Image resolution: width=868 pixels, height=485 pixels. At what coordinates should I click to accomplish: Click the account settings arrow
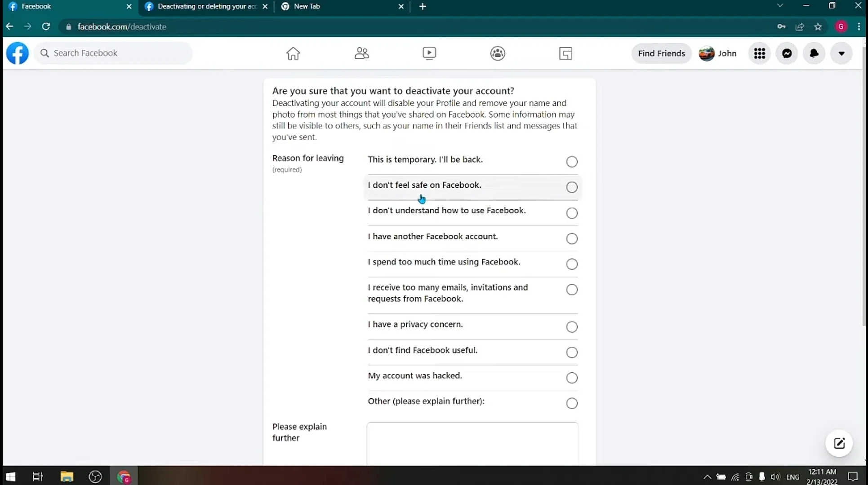point(842,53)
